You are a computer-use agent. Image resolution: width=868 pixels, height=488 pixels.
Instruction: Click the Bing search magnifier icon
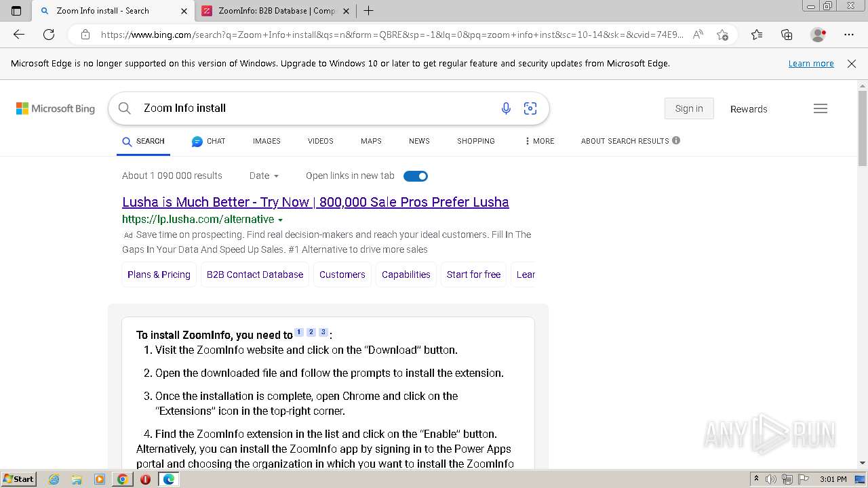click(125, 108)
